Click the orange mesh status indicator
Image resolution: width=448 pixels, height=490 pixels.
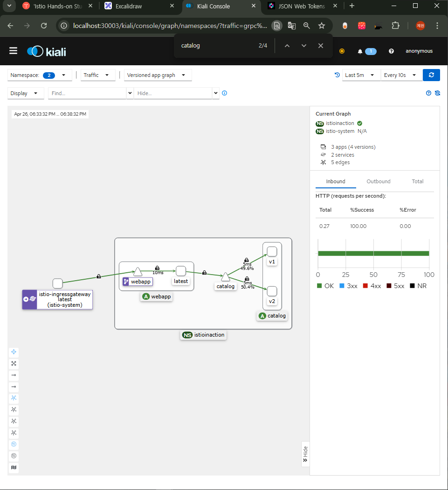[342, 51]
